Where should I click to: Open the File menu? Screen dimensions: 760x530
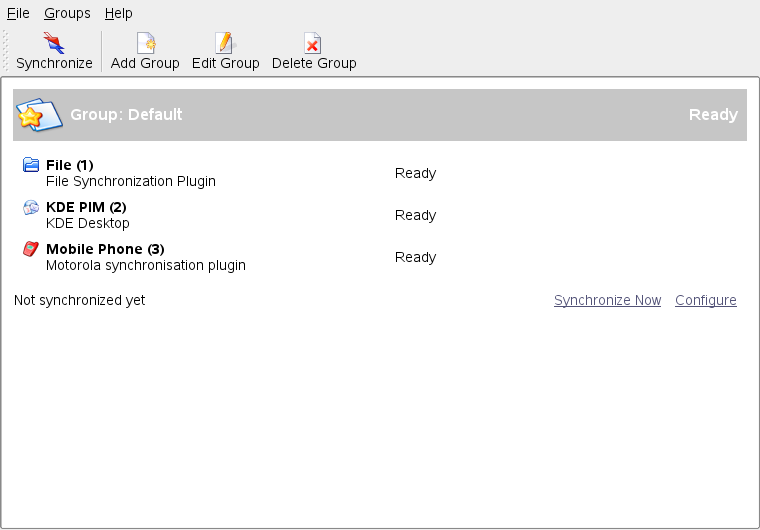point(18,13)
